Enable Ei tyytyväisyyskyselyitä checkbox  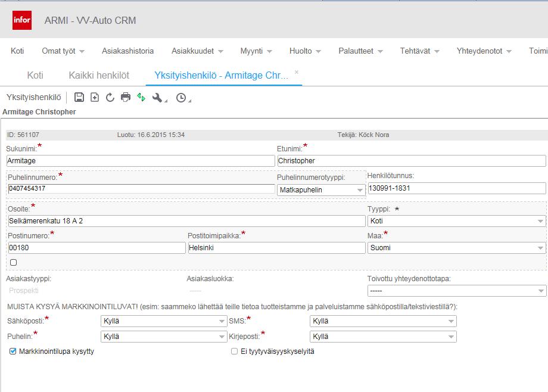click(235, 351)
